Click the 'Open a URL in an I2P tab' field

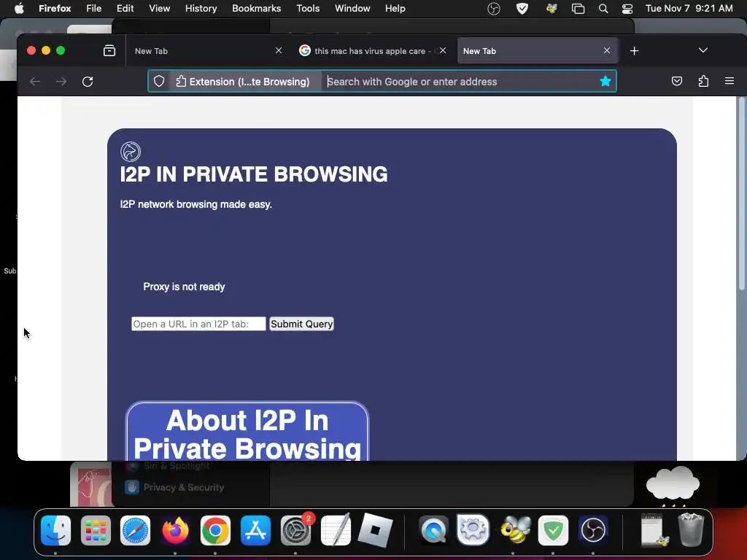point(198,324)
